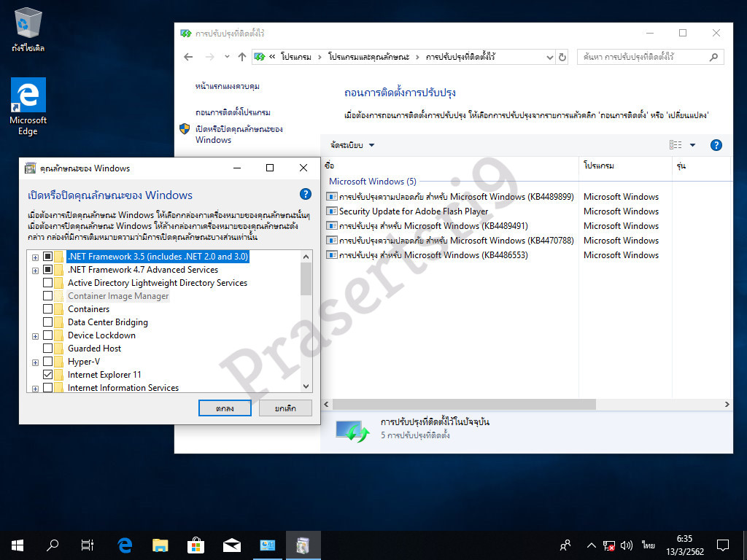
Task: Enable the Guarded Host checkbox
Action: click(47, 349)
